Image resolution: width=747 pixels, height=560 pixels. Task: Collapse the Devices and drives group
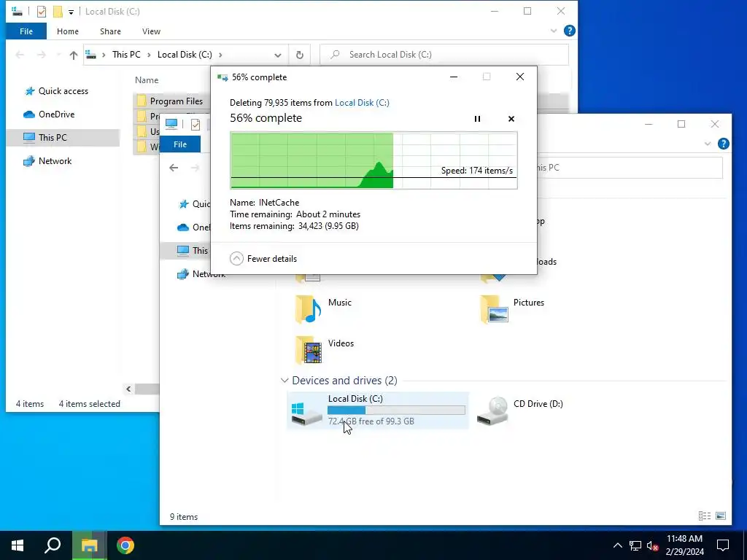pos(285,381)
